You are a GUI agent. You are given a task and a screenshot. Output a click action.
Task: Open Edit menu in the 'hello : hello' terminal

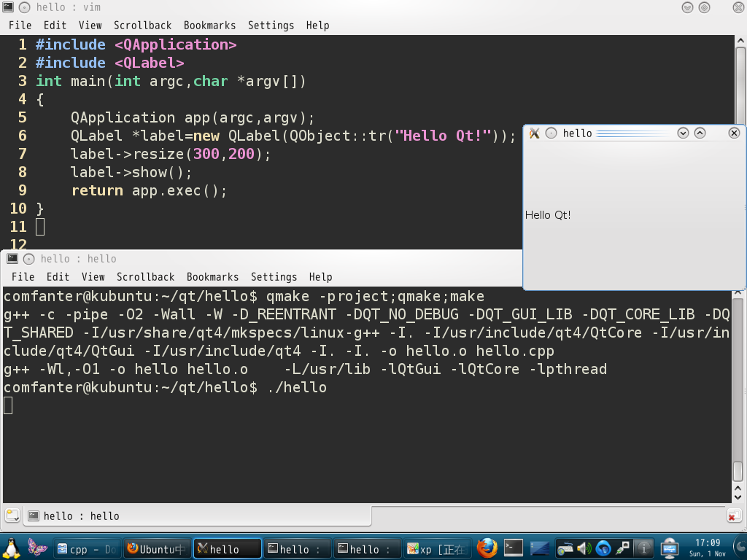[x=58, y=276]
